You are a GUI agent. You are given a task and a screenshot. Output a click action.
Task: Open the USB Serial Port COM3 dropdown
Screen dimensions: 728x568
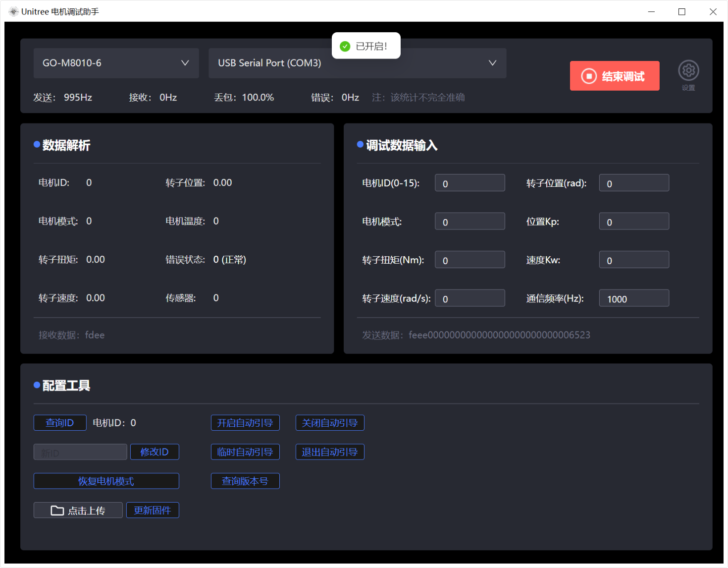357,63
